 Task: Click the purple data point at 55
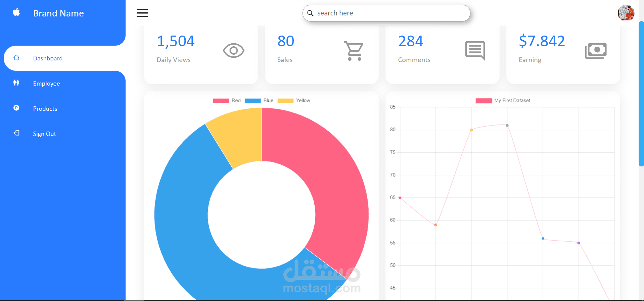[579, 243]
